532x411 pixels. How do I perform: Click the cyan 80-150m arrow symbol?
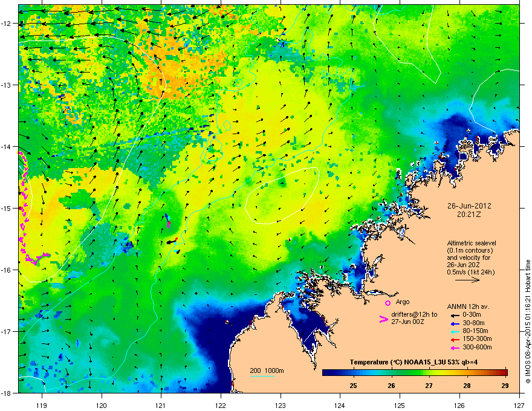click(455, 331)
